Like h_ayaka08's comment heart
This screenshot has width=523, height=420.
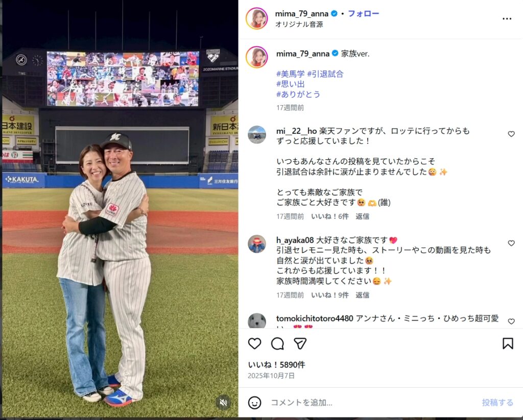511,243
